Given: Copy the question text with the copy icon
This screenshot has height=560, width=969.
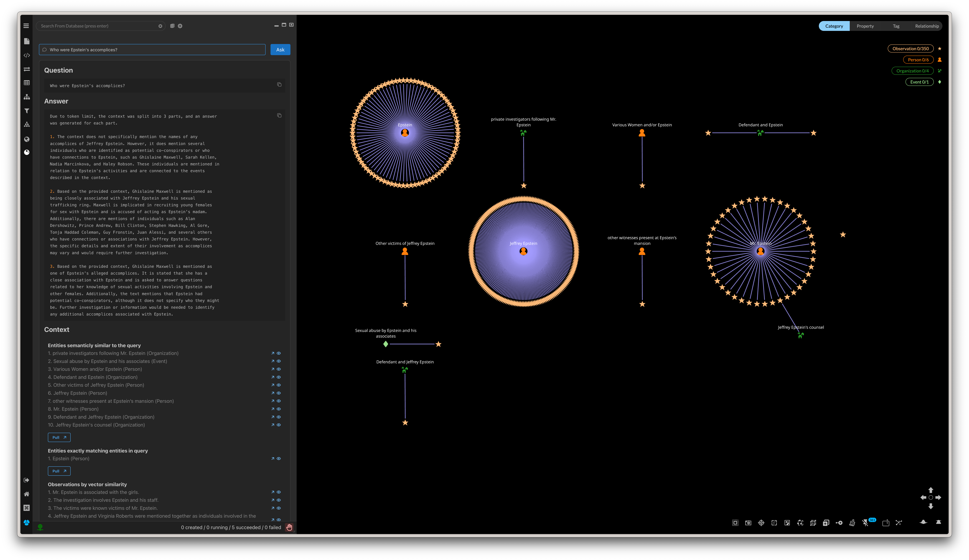Looking at the screenshot, I should [279, 85].
